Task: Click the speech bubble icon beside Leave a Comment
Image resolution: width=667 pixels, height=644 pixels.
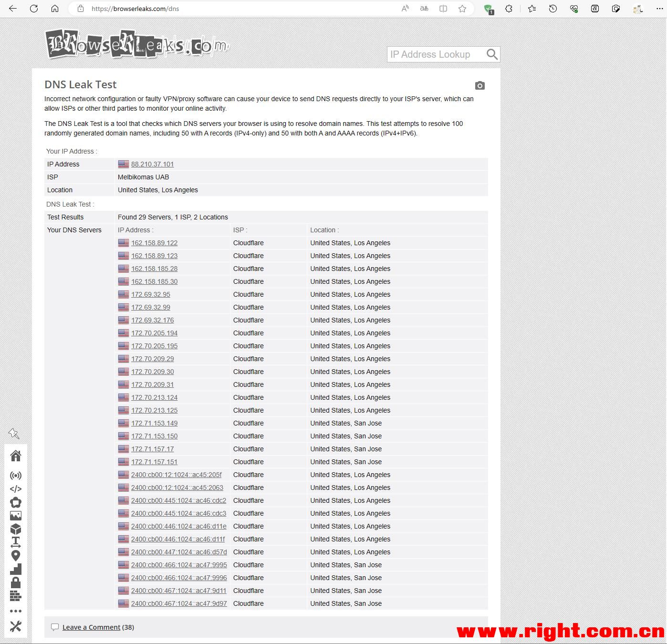Action: [55, 627]
